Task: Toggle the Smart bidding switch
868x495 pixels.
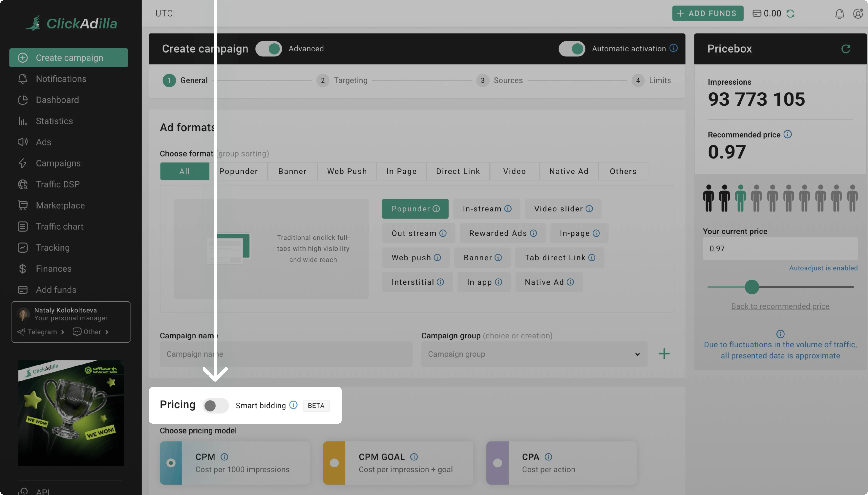Action: pyautogui.click(x=215, y=406)
